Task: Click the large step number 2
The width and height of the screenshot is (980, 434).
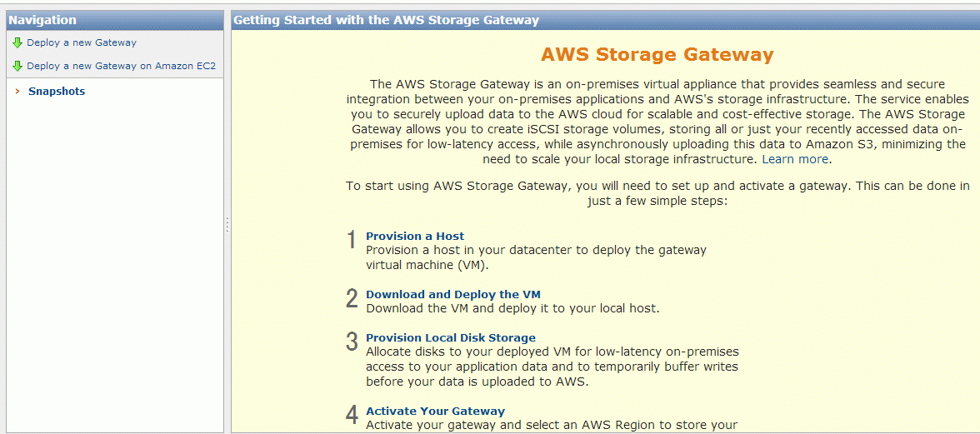Action: (352, 298)
